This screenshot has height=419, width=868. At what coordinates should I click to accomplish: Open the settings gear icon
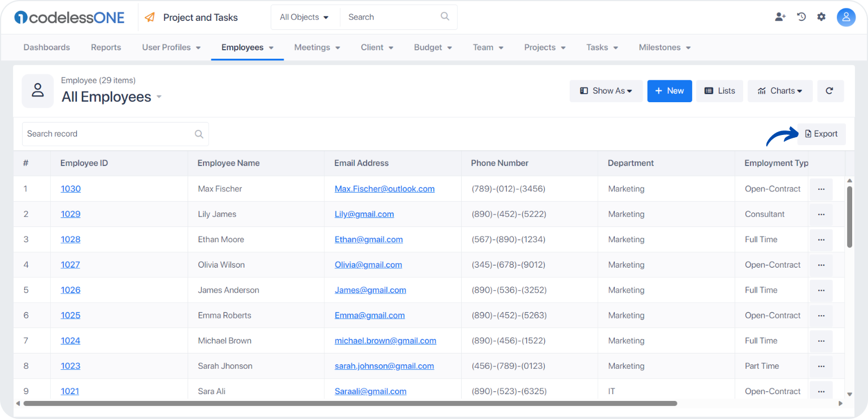pos(822,17)
